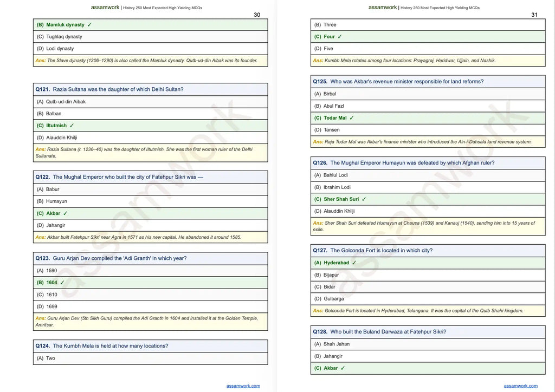Select option (B) Jahangir in Q128
The image size is (555, 392).
[428, 356]
